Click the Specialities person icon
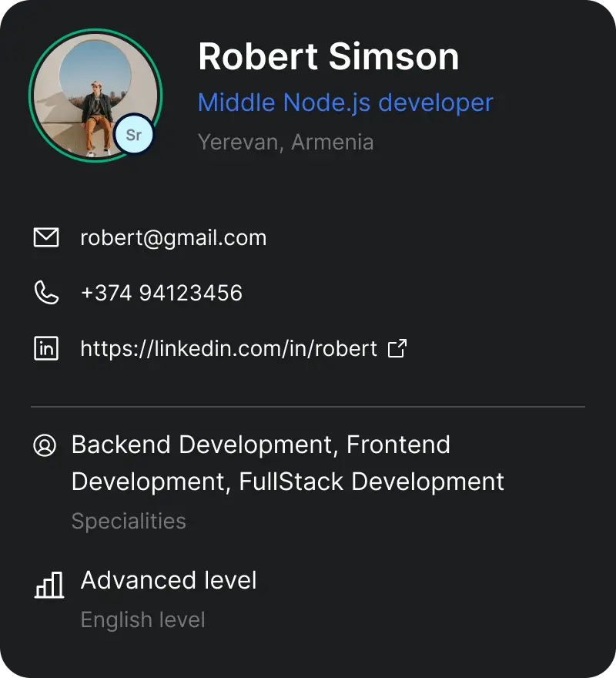Image resolution: width=616 pixels, height=678 pixels. (x=45, y=445)
